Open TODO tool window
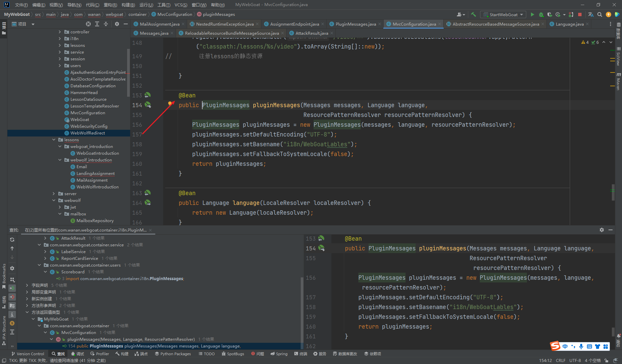This screenshot has height=364, width=622. [x=206, y=354]
